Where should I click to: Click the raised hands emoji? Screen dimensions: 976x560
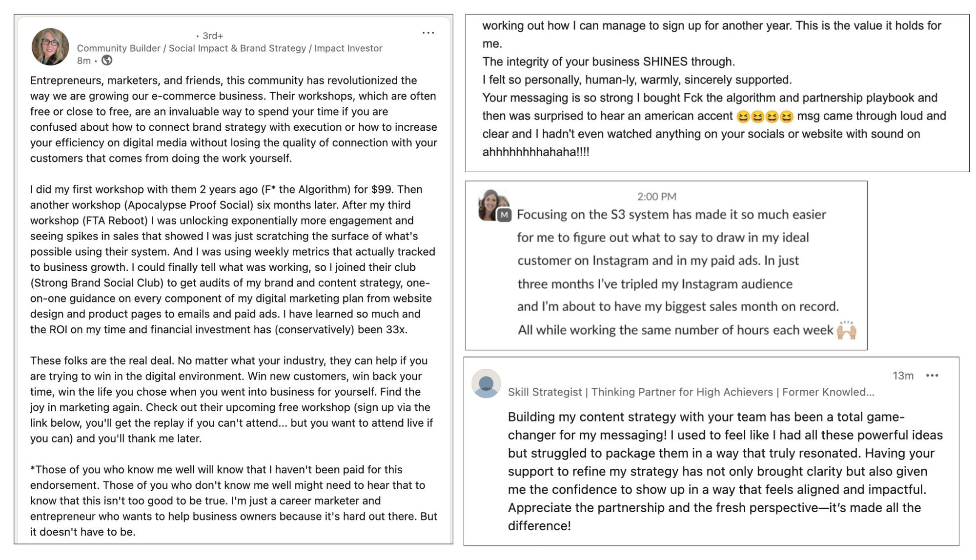coord(846,330)
